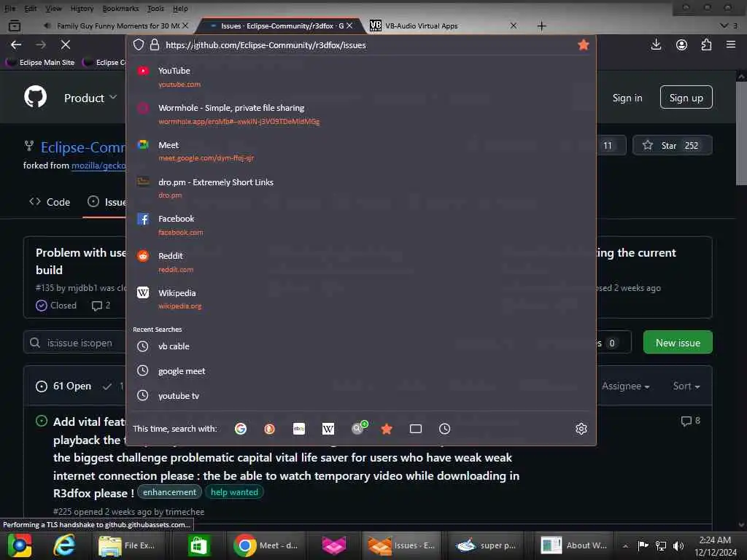Expand the list all tabs chevron
Image resolution: width=747 pixels, height=560 pixels.
[724, 26]
